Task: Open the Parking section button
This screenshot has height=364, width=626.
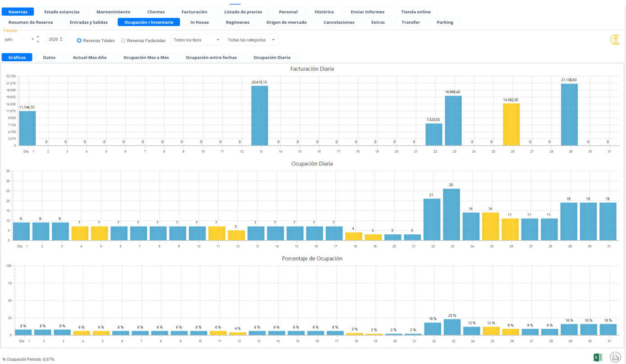Action: tap(445, 22)
